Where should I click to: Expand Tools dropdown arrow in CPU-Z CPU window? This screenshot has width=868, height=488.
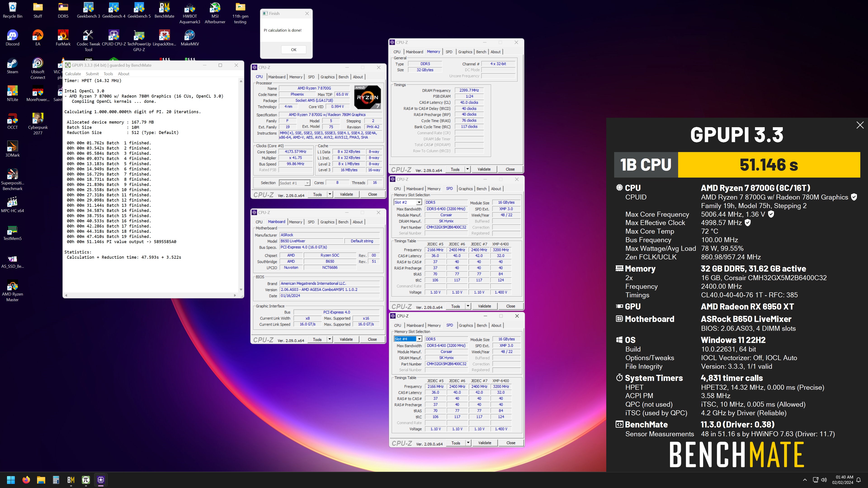(x=330, y=194)
